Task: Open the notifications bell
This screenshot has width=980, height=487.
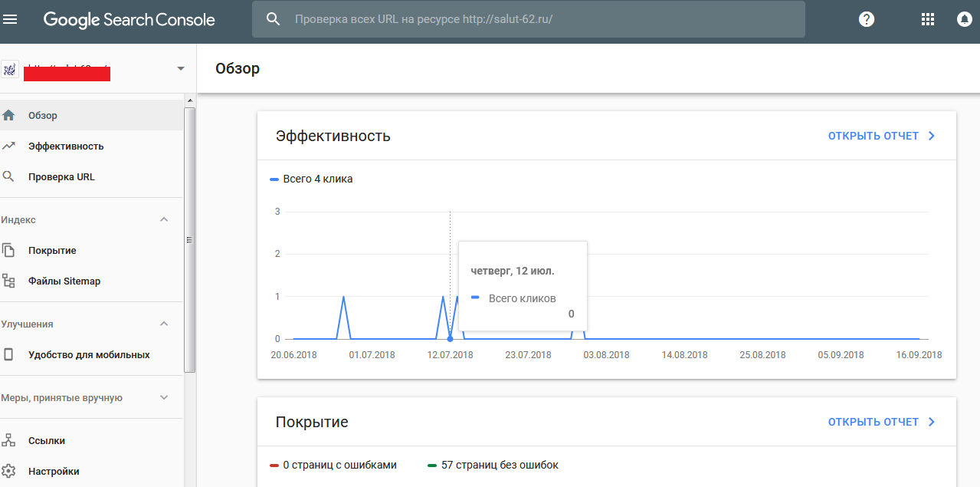Action: 965,20
